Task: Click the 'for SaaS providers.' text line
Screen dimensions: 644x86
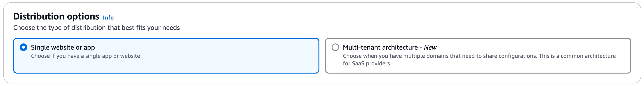Action: pos(367,63)
